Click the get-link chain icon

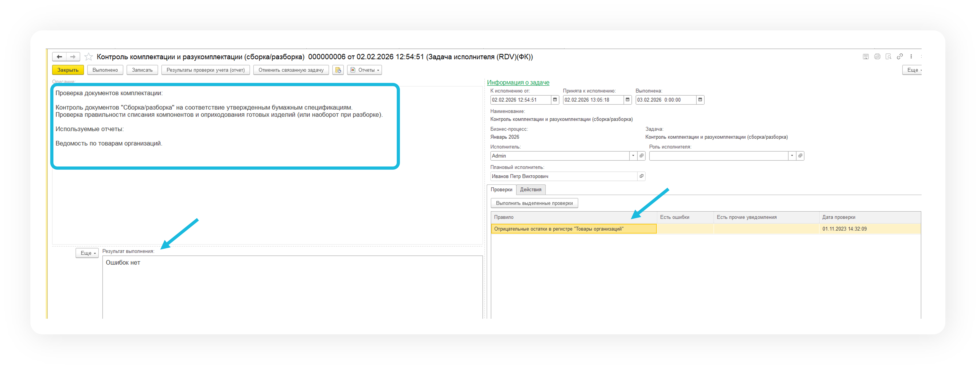(900, 57)
